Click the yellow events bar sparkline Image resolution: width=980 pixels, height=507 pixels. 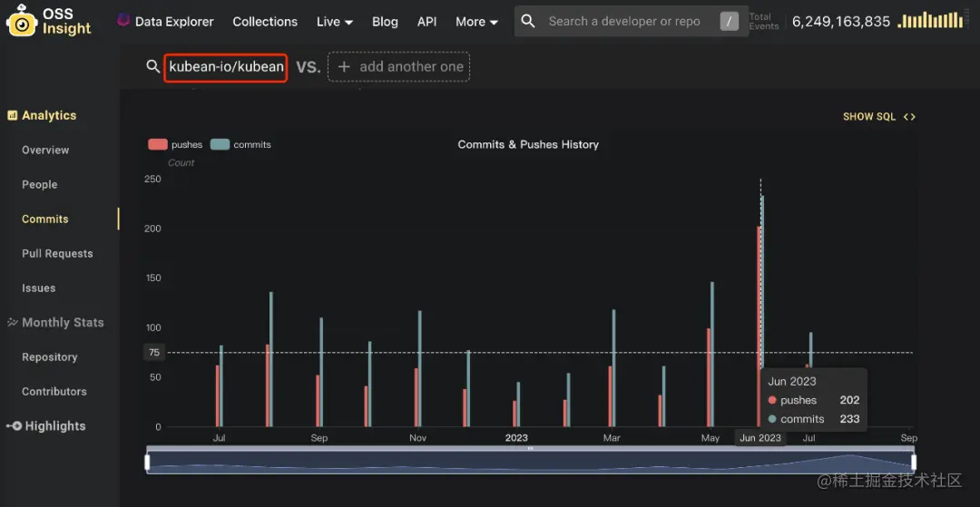click(x=931, y=20)
